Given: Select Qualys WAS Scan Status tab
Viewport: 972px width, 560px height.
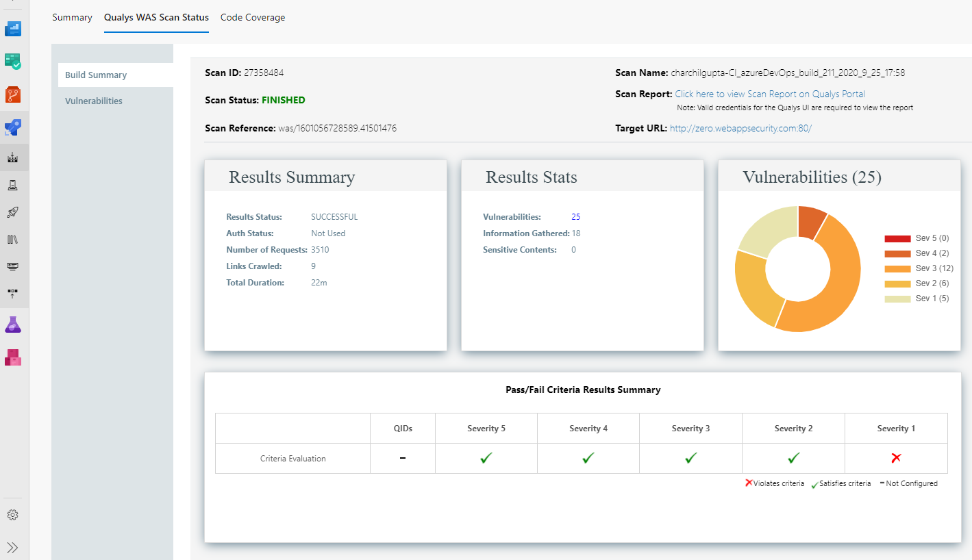Looking at the screenshot, I should point(156,18).
